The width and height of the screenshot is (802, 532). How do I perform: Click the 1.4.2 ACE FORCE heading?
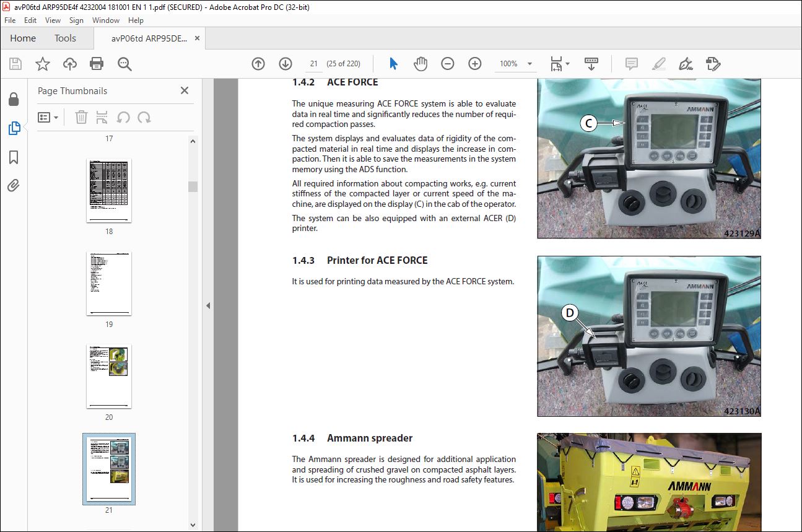[335, 82]
